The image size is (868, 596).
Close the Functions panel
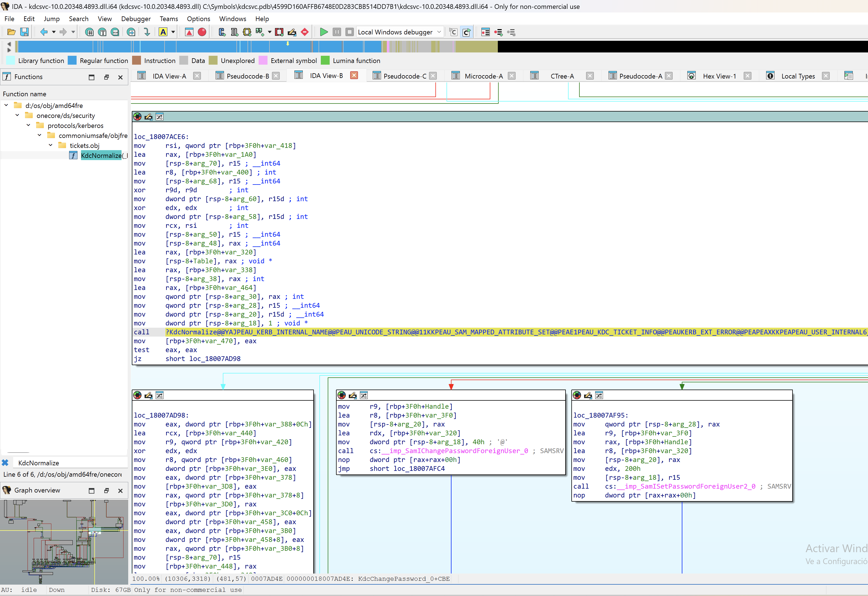pos(120,77)
